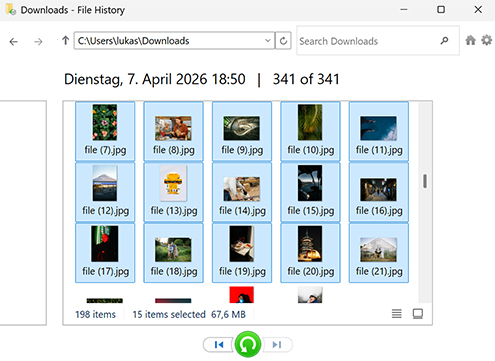The width and height of the screenshot is (495, 361).
Task: Open the settings gear menu
Action: pyautogui.click(x=487, y=40)
